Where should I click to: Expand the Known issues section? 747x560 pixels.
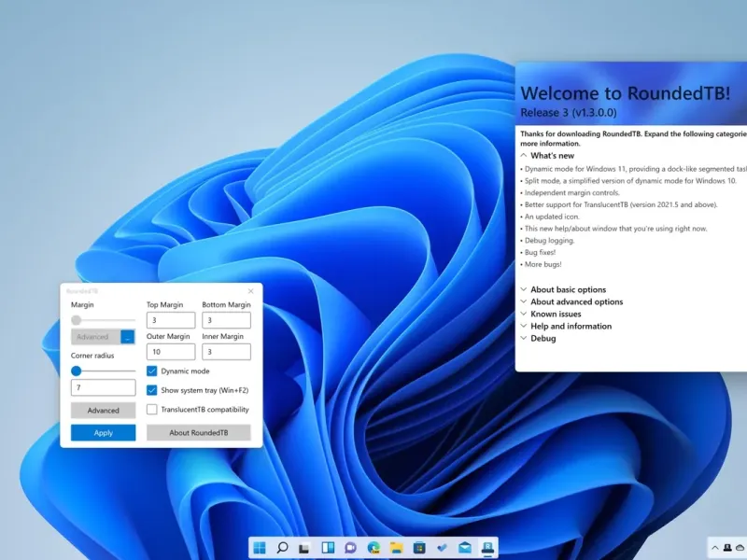click(551, 314)
